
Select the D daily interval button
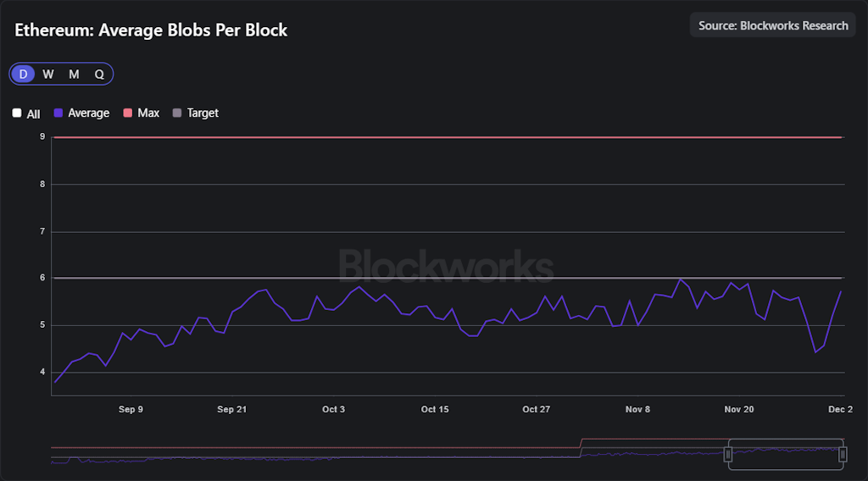click(24, 74)
